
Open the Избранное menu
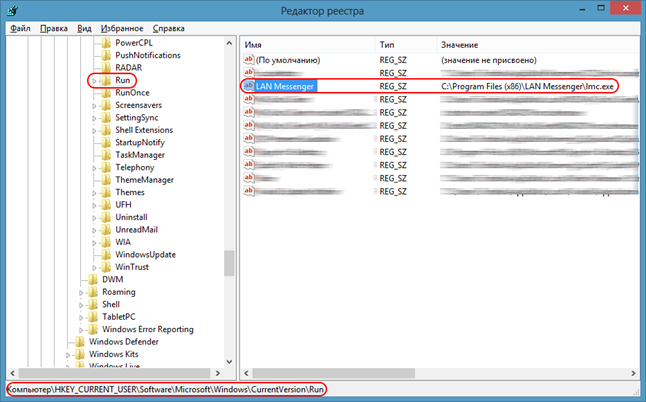click(122, 28)
